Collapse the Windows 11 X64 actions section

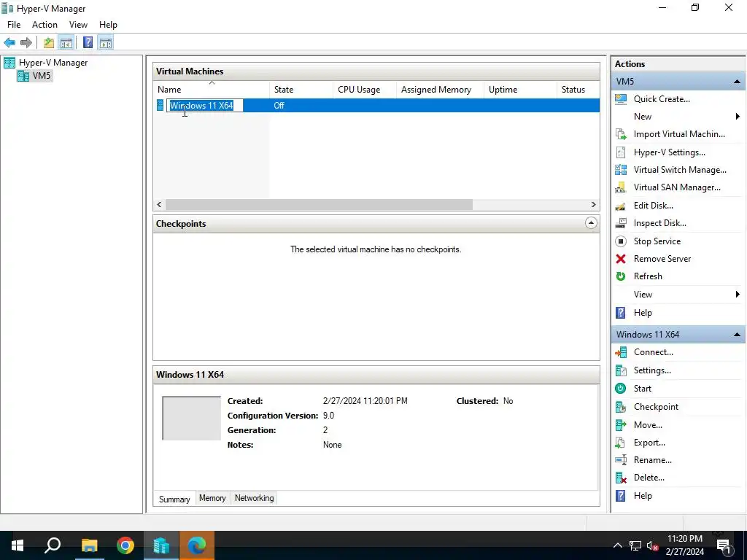click(737, 334)
